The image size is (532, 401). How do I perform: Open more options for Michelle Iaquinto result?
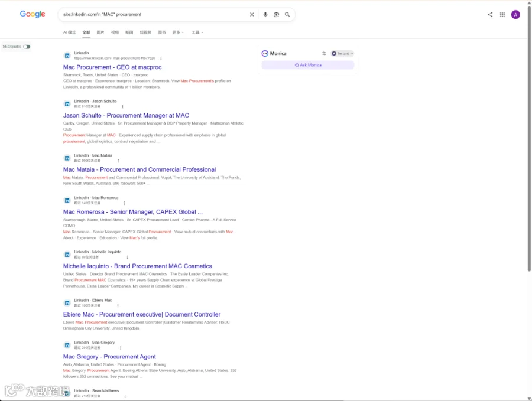pyautogui.click(x=127, y=257)
